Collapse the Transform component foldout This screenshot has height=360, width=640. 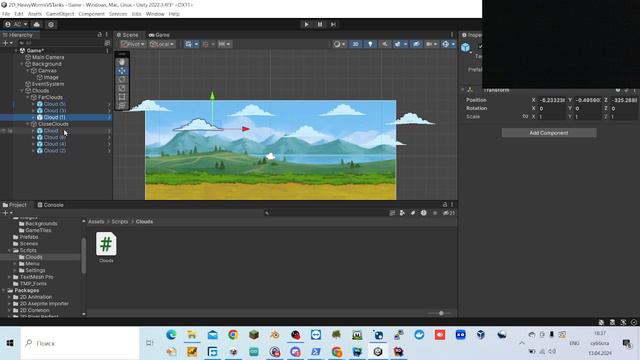[x=463, y=90]
